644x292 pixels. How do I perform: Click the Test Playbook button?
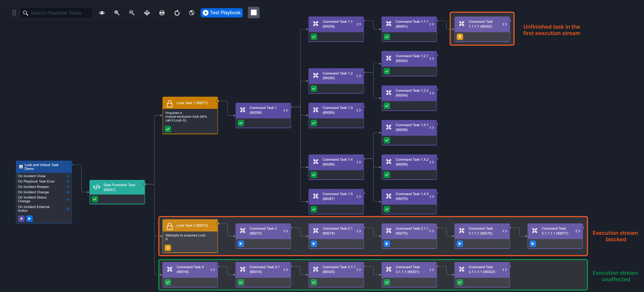tap(221, 13)
